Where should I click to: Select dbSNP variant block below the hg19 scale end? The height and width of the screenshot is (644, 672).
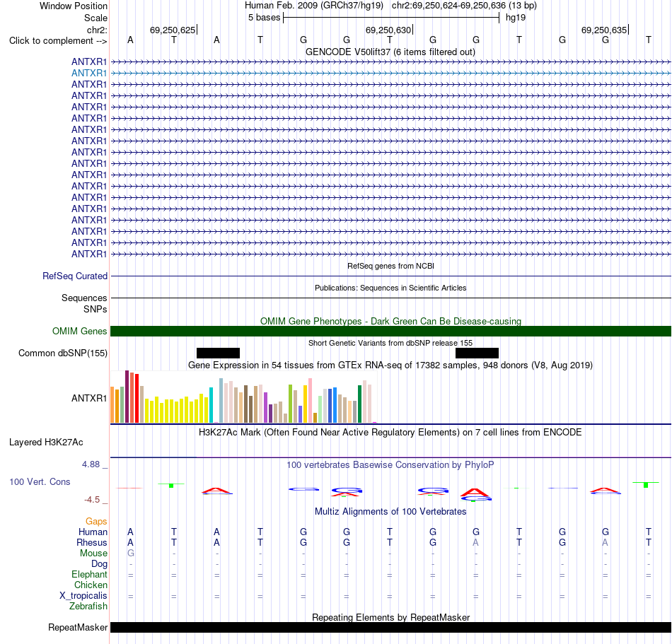coord(477,353)
